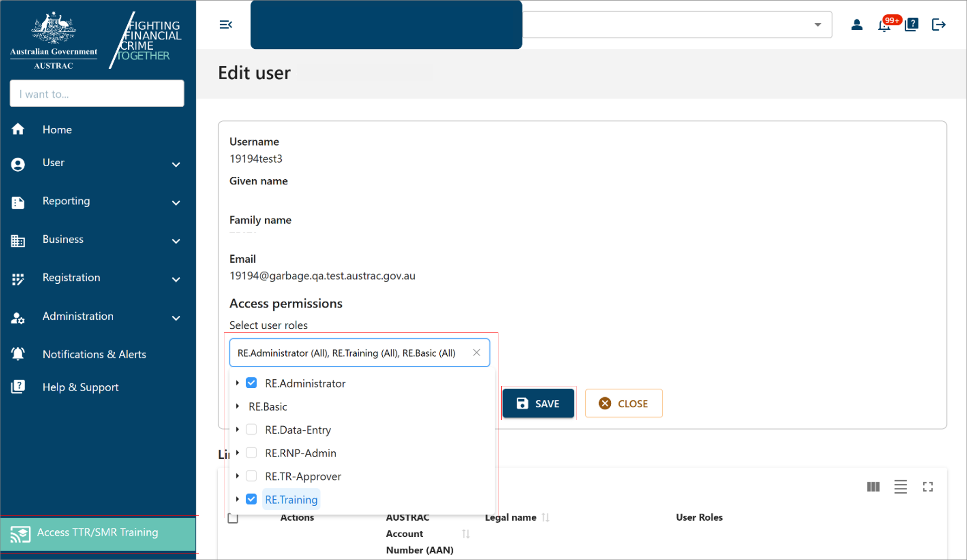Expand the Reporting sidebar menu chevron

pyautogui.click(x=176, y=202)
